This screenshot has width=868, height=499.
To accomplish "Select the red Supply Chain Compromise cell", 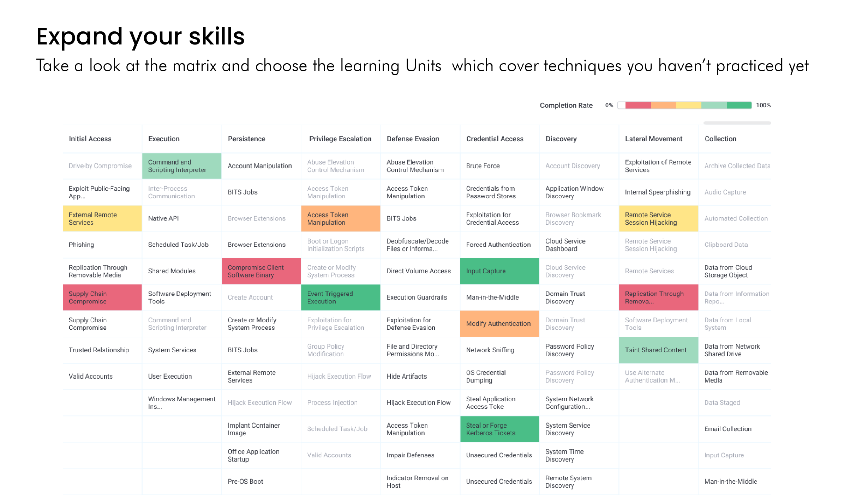I will [x=102, y=297].
